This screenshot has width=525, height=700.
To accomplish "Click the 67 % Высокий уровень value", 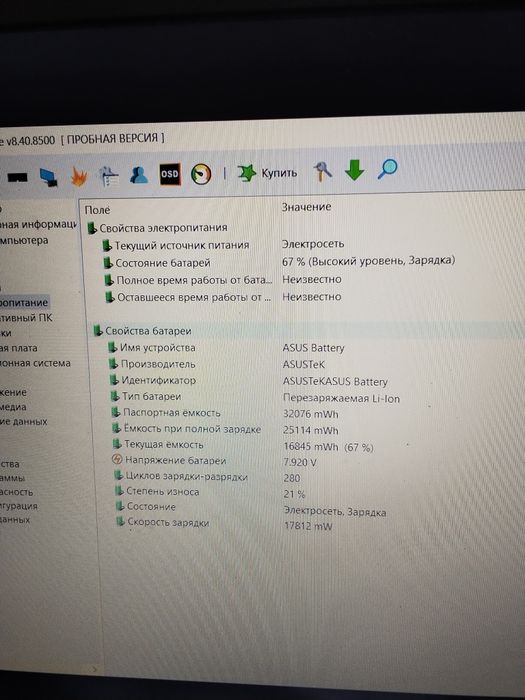I will 368,261.
